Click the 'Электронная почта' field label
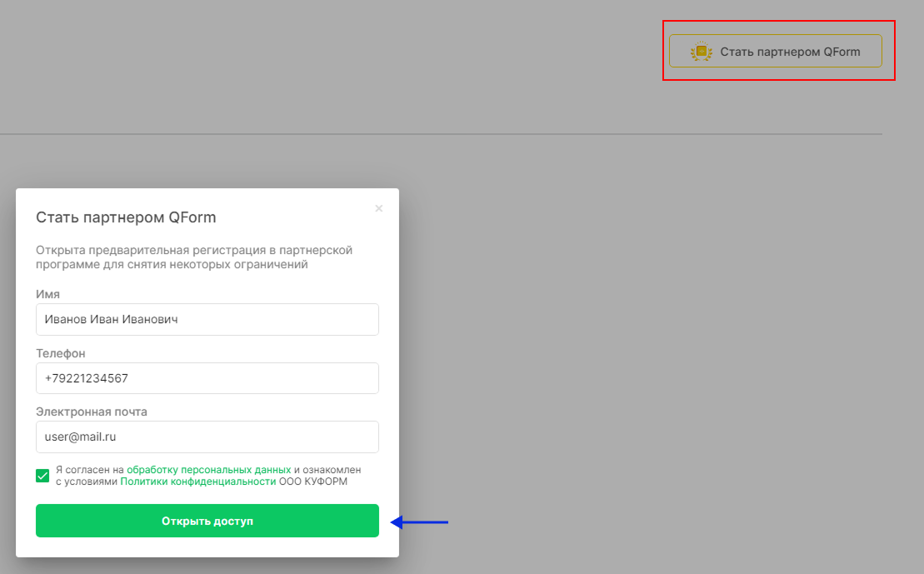Image resolution: width=924 pixels, height=574 pixels. 92,412
